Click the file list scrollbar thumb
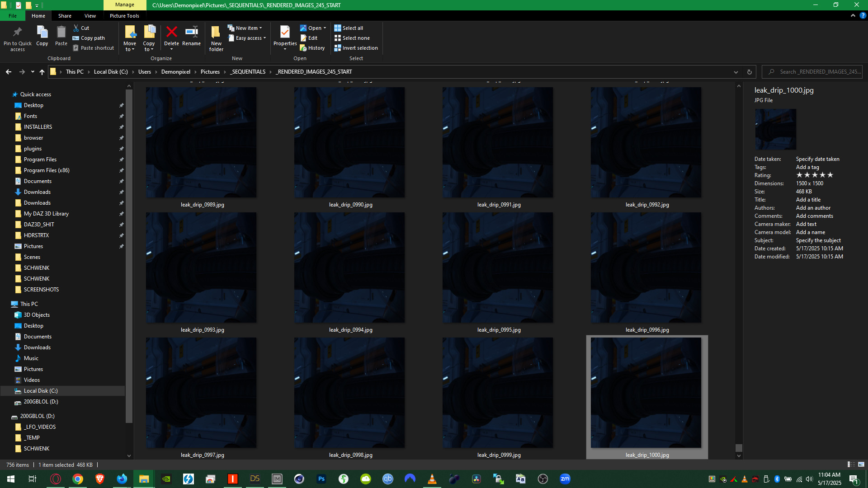The width and height of the screenshot is (868, 488). click(739, 448)
